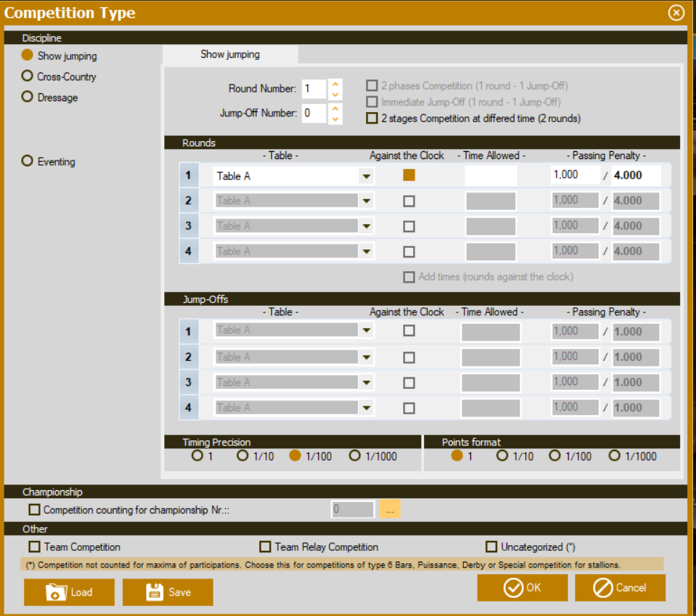Check the Team Competition option

tap(35, 547)
